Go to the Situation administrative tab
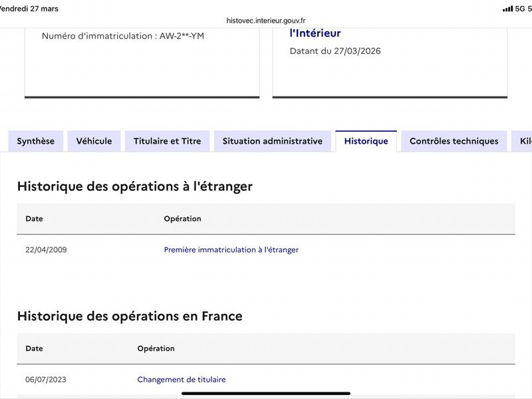 pos(273,141)
